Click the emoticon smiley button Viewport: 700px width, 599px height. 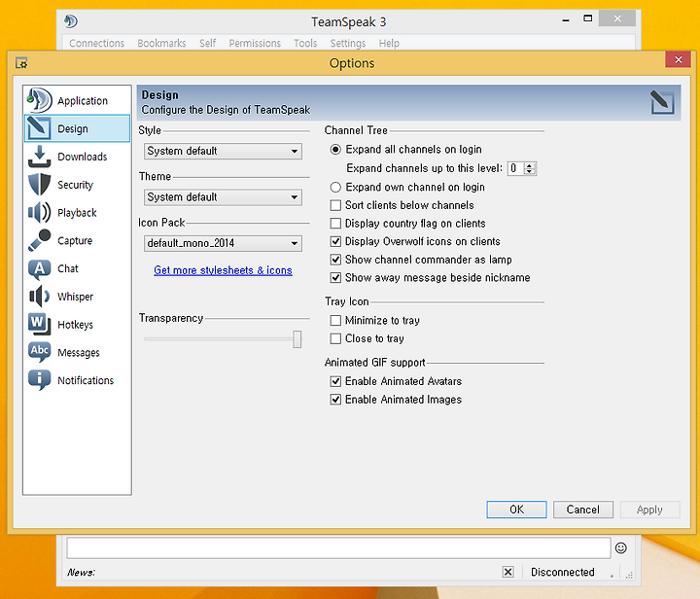pyautogui.click(x=620, y=547)
